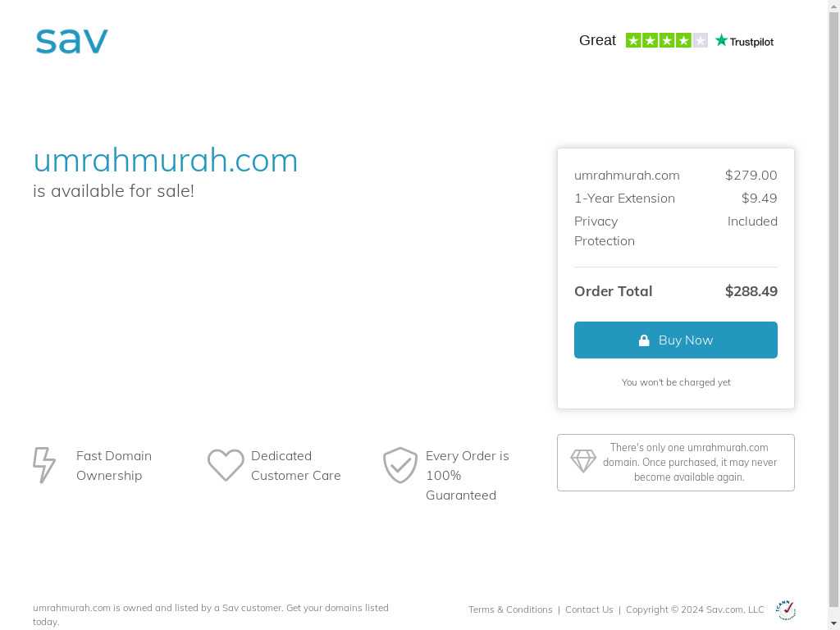Click the Order Total amount $288.49
This screenshot has width=840, height=630.
[751, 291]
